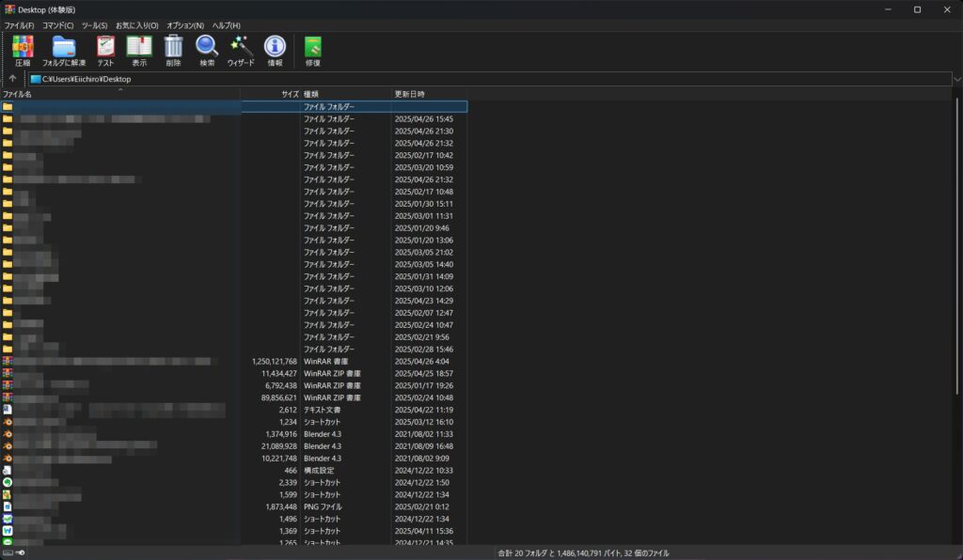Image resolution: width=963 pixels, height=560 pixels.
Task: Open the ツール(S) menu
Action: click(x=94, y=25)
